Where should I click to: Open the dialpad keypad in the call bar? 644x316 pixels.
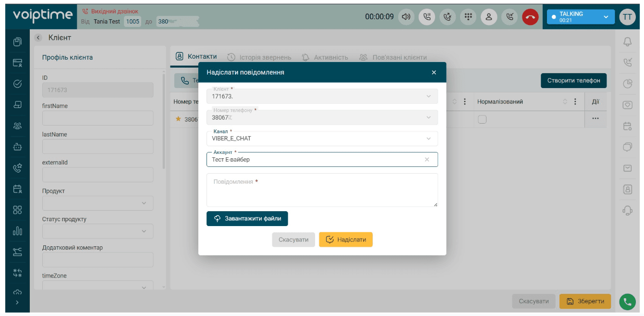[x=468, y=17]
